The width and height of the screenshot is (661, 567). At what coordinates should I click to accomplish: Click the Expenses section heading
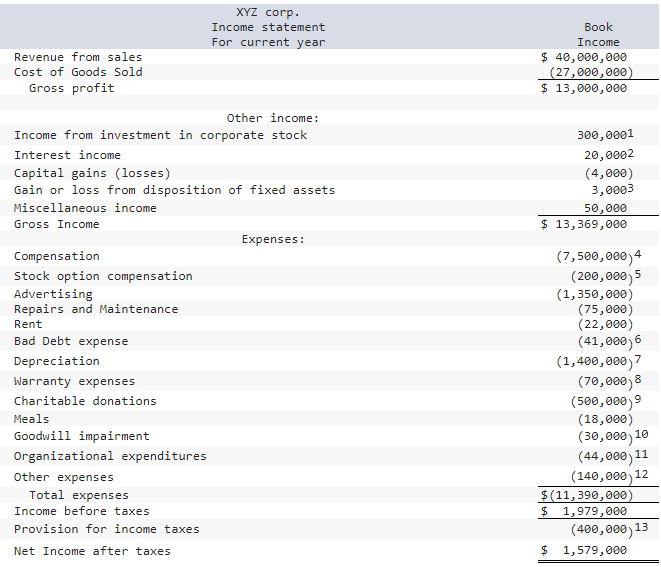click(273, 239)
